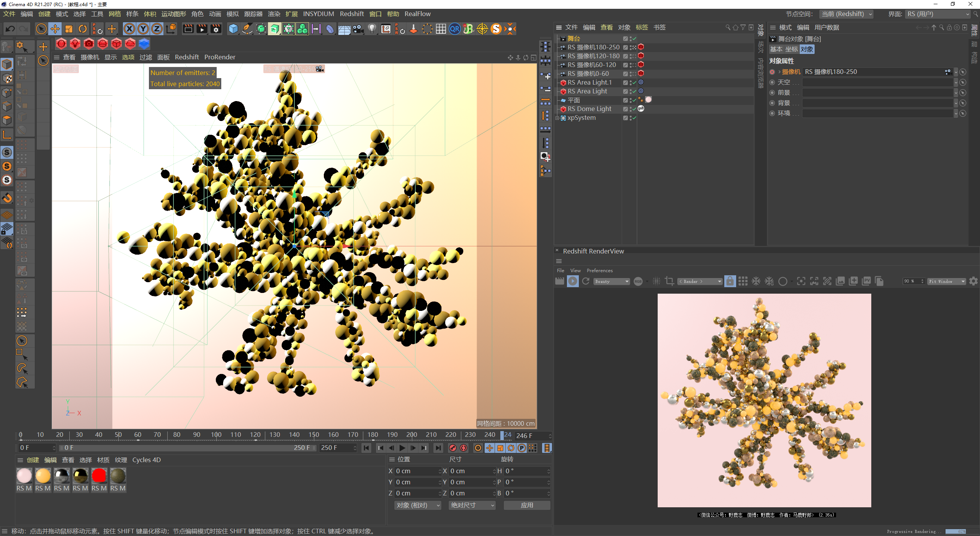
Task: Click the Cube primitive icon
Action: click(233, 29)
